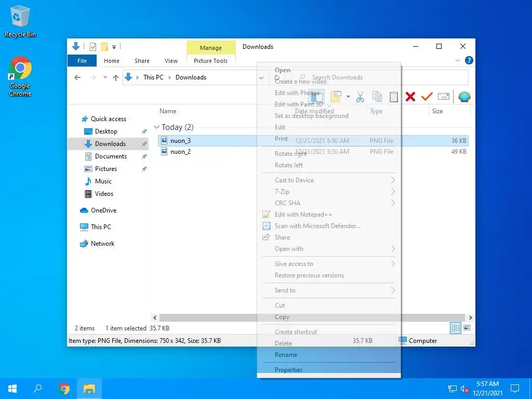
Task: Open the Picture Tools ribbon tab
Action: (x=211, y=61)
